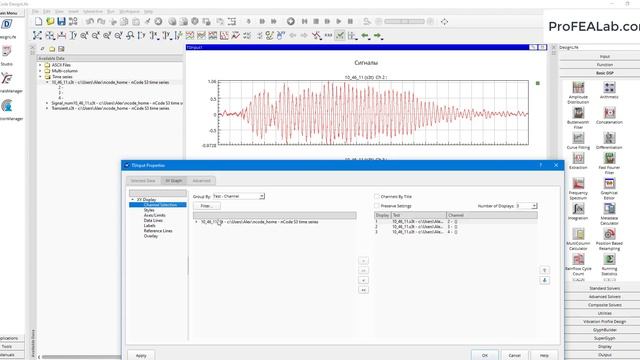This screenshot has width=640, height=360.
Task: Open the Vibration Profile Design palette section
Action: [x=604, y=322]
